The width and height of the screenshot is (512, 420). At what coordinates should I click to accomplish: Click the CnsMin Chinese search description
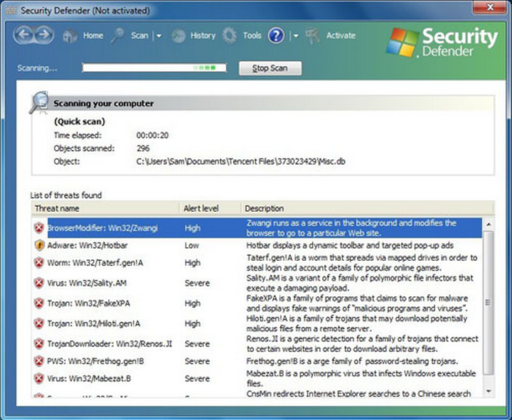358,394
